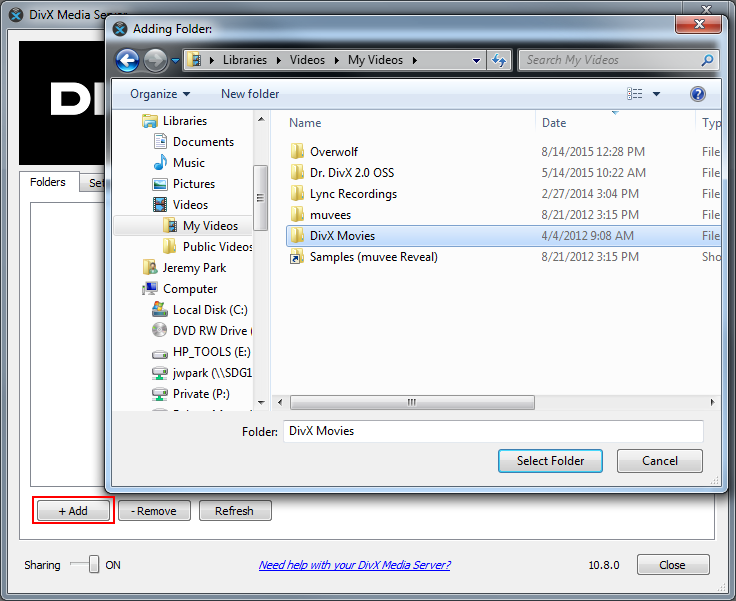Viewport: 736px width, 601px height.
Task: Select Dr. DivX 2.0 OSS folder name
Action: coord(352,173)
